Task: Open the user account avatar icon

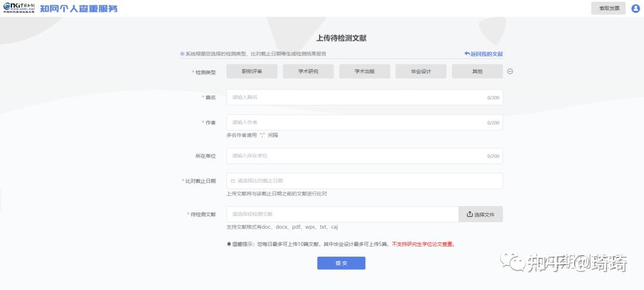Action: [636, 8]
